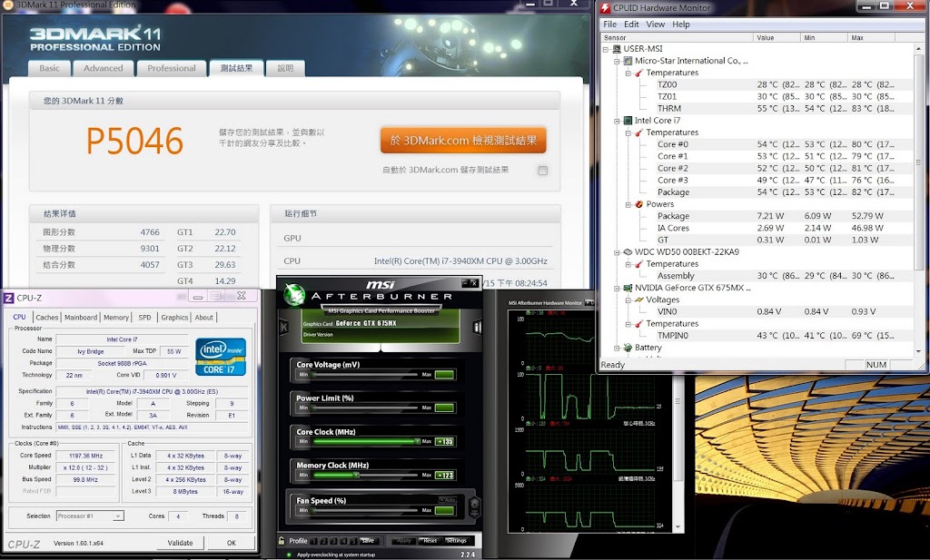Click the HWMonitor lightning title icon
The width and height of the screenshot is (930, 560).
(605, 7)
